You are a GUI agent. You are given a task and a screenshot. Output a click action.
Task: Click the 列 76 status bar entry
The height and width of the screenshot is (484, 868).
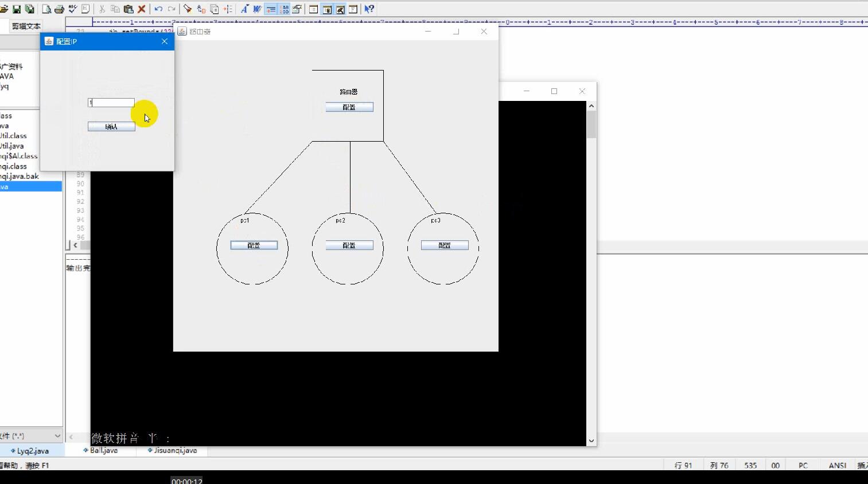[719, 466]
